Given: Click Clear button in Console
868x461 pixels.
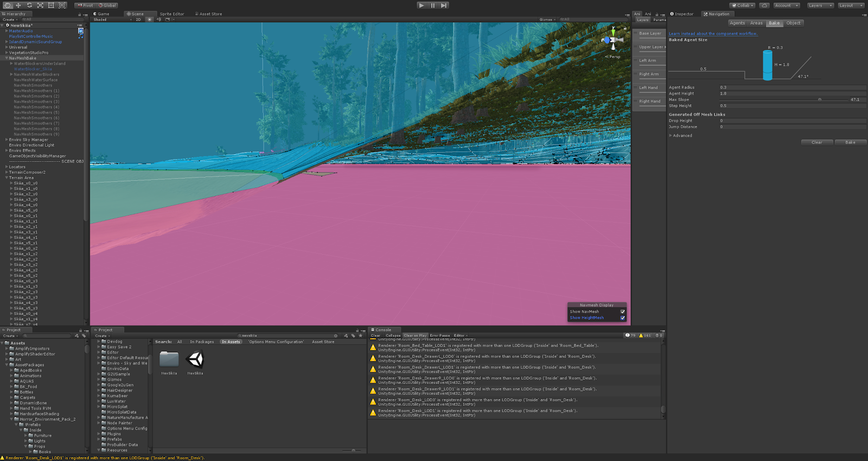Looking at the screenshot, I should click(375, 336).
